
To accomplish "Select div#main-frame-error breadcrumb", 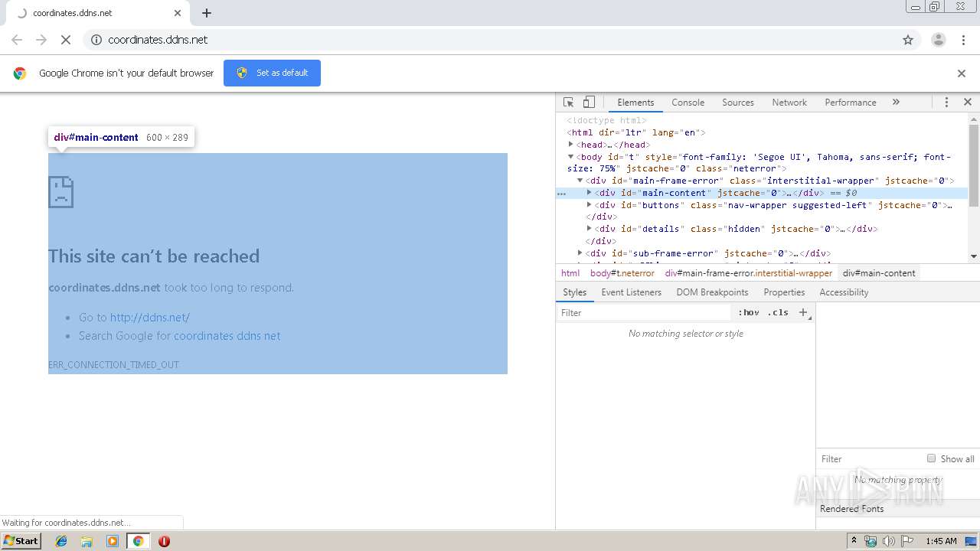I will click(748, 273).
